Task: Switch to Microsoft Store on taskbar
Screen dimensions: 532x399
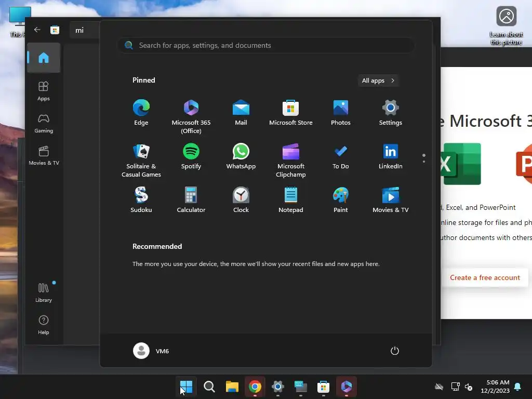Action: tap(323, 387)
